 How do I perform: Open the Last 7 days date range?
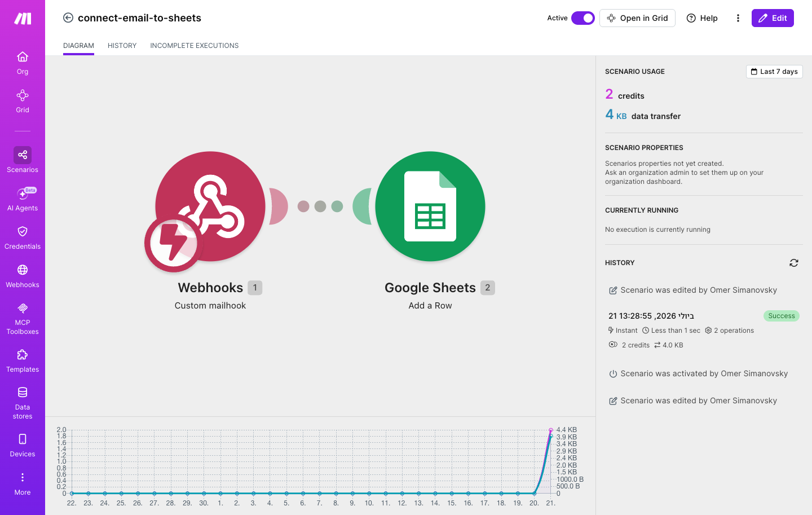point(774,72)
